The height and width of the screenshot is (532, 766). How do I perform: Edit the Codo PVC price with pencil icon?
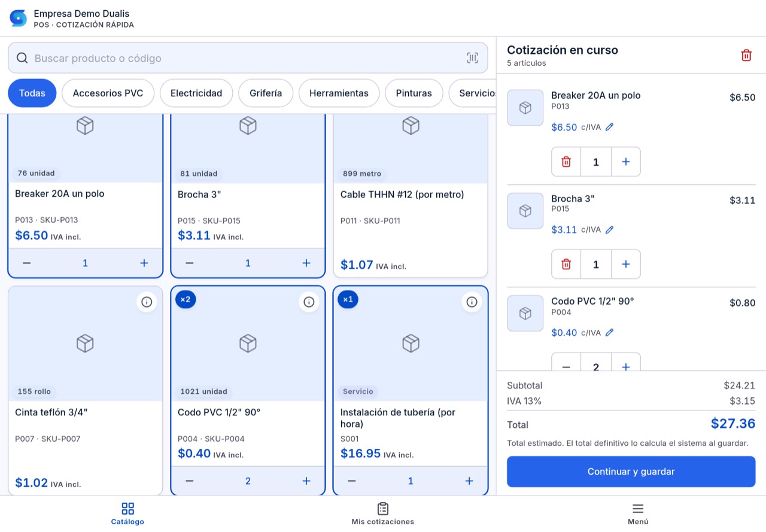coord(609,333)
